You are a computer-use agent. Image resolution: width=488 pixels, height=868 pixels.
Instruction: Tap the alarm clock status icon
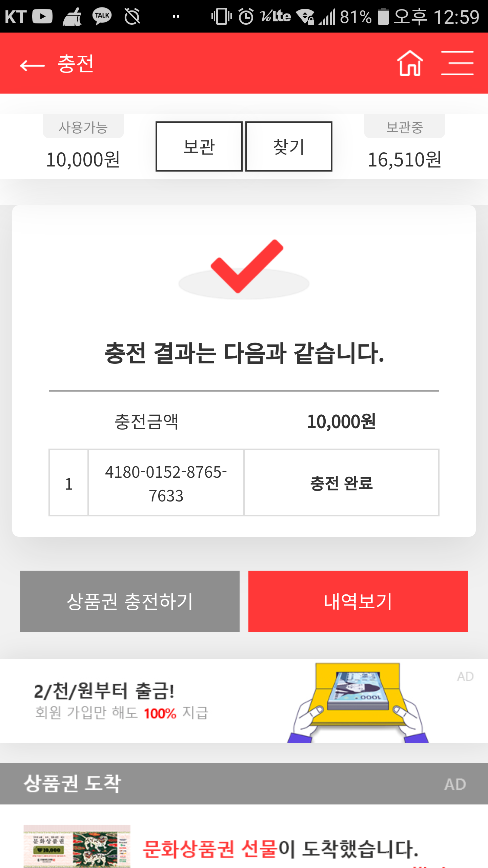click(246, 16)
